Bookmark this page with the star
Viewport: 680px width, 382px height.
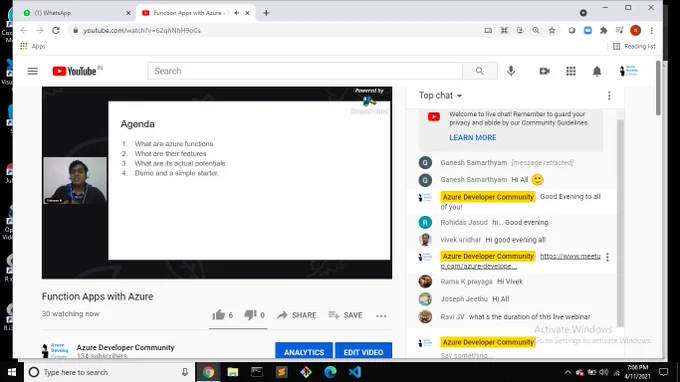[x=552, y=30]
